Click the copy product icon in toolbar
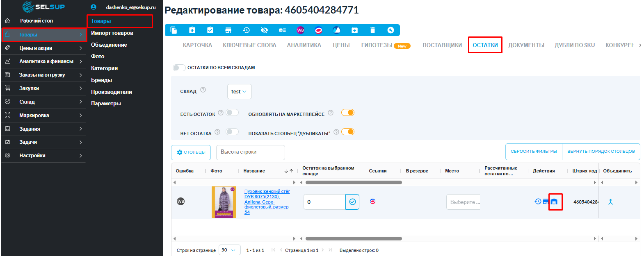This screenshot has width=644, height=256. click(x=174, y=30)
